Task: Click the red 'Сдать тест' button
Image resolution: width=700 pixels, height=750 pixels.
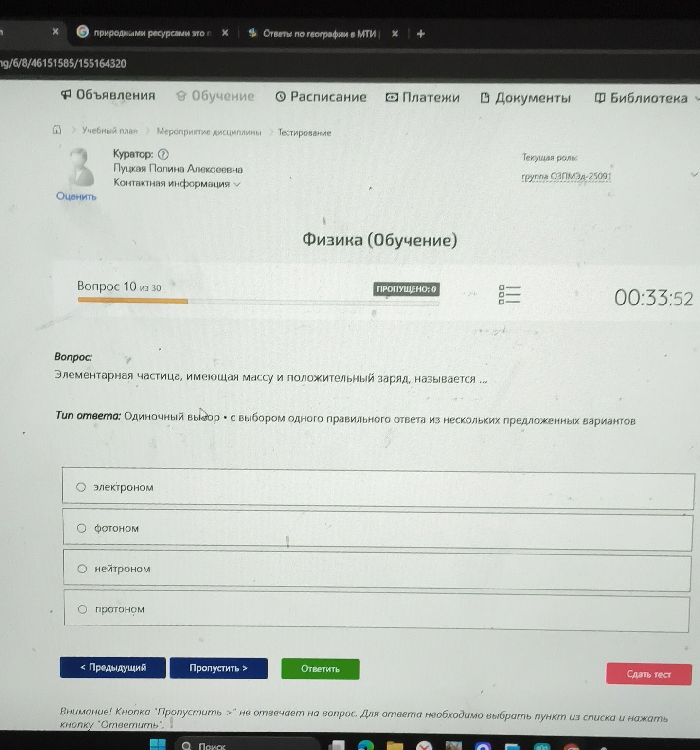Action: point(648,674)
